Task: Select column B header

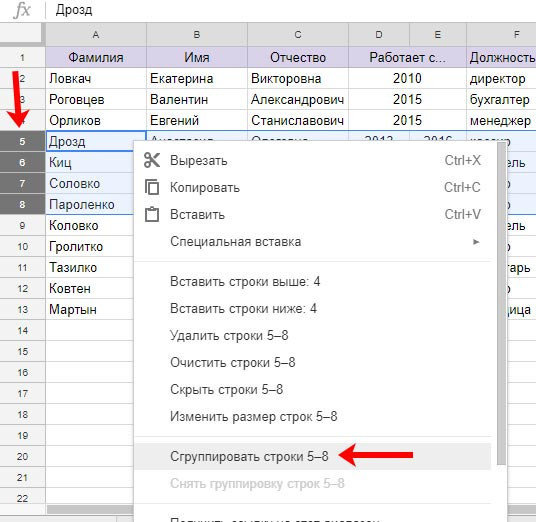Action: point(197,35)
